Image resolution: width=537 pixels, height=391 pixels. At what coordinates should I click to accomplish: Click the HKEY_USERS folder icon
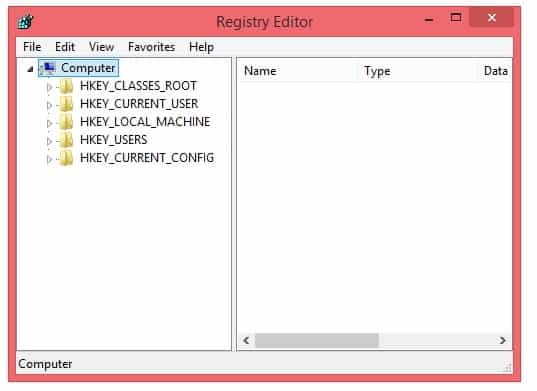click(x=66, y=140)
